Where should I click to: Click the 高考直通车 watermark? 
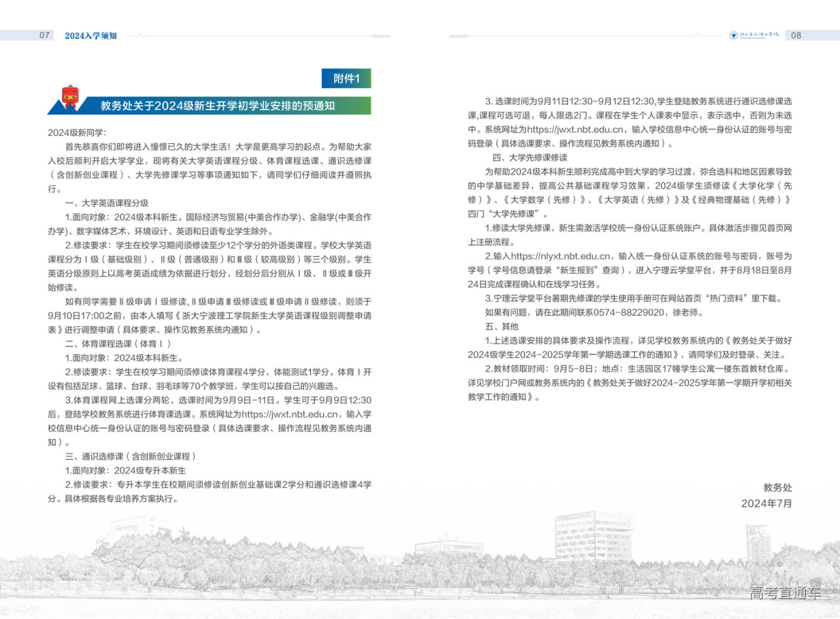[785, 593]
